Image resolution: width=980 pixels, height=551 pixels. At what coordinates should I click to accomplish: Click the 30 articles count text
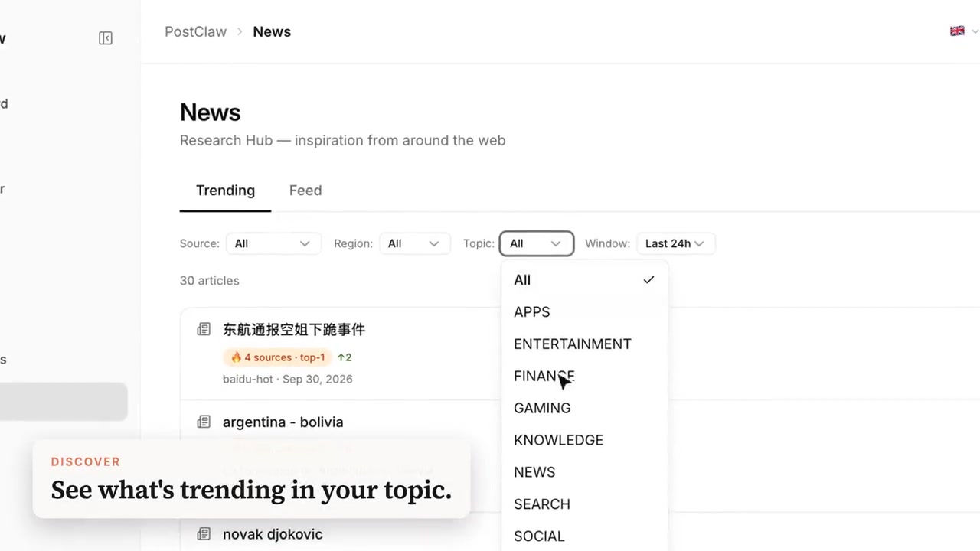coord(209,280)
